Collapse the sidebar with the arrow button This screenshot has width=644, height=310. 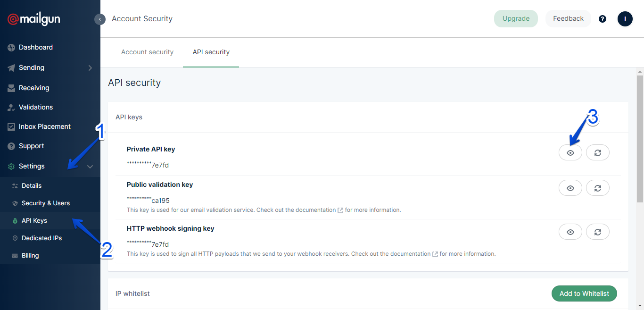tap(100, 19)
